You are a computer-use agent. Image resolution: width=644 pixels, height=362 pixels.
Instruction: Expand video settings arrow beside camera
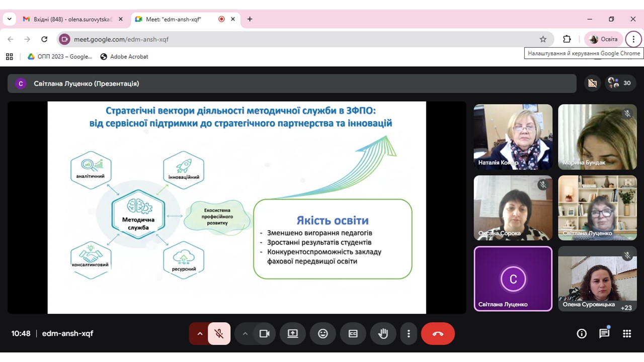[x=245, y=334]
